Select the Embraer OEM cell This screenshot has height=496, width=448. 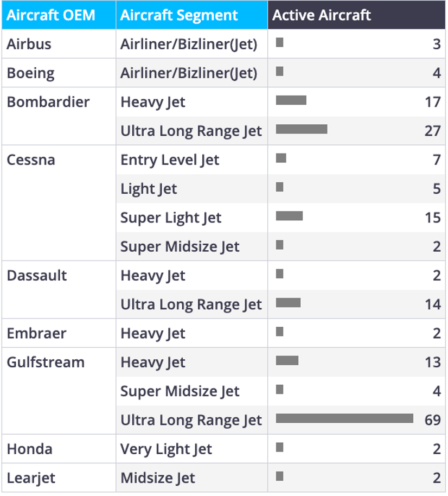(59, 333)
